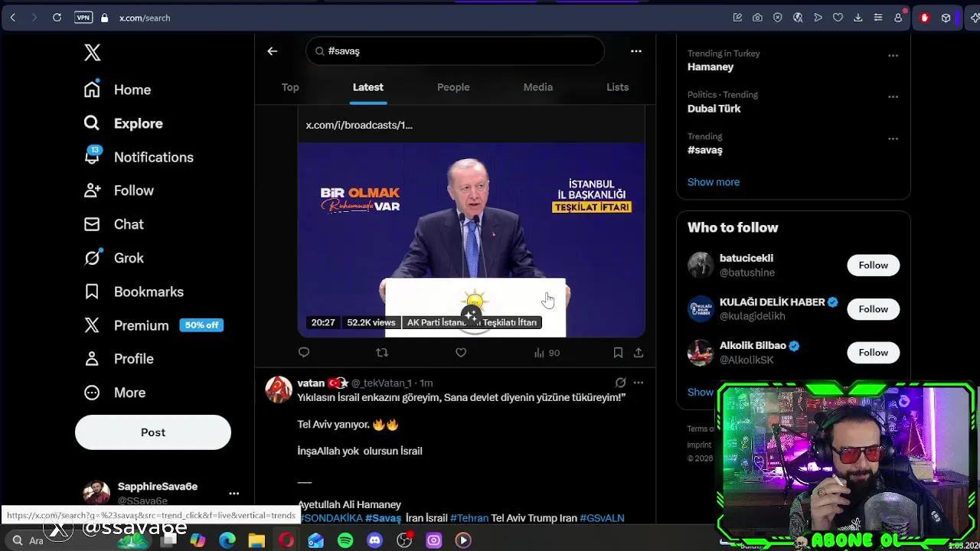
Task: Open the #SONDAKİKA hashtag
Action: tap(330, 518)
